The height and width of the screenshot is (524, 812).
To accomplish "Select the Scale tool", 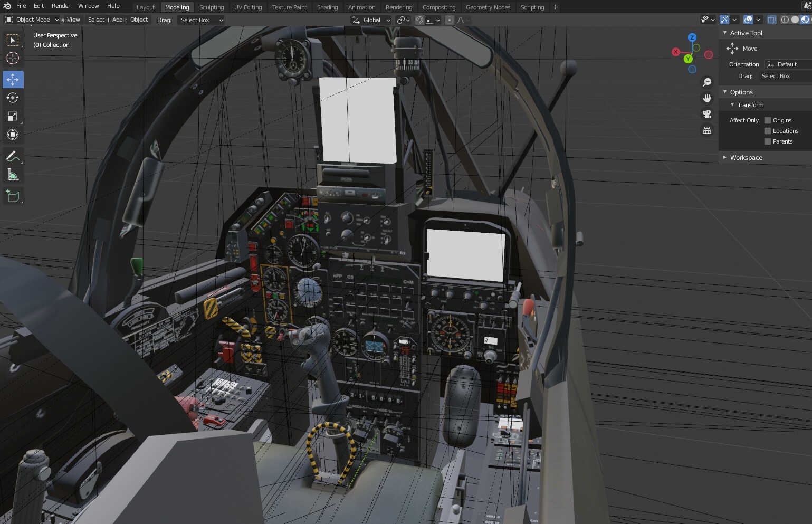I will 13,116.
